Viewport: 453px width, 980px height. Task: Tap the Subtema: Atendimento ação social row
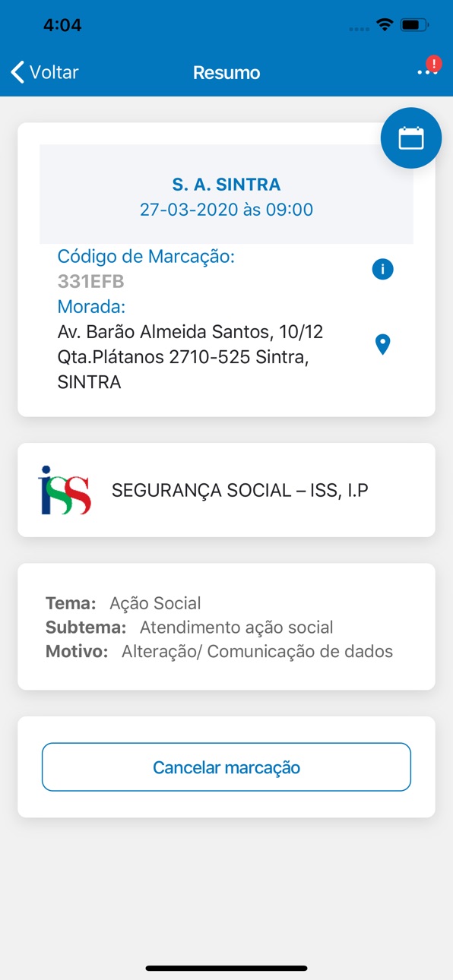pyautogui.click(x=189, y=628)
